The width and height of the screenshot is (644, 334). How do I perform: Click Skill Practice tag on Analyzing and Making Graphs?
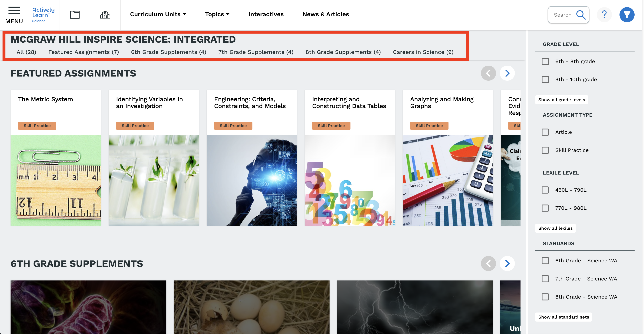pos(429,126)
